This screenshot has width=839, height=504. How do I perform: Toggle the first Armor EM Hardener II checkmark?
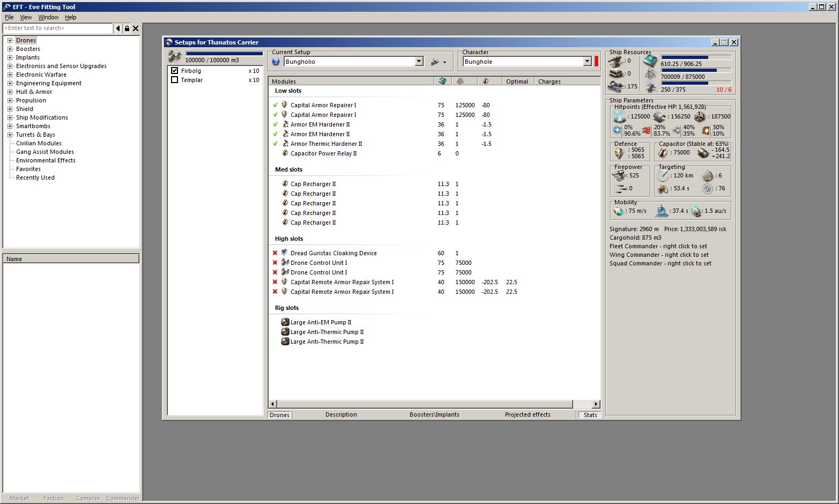pos(276,124)
